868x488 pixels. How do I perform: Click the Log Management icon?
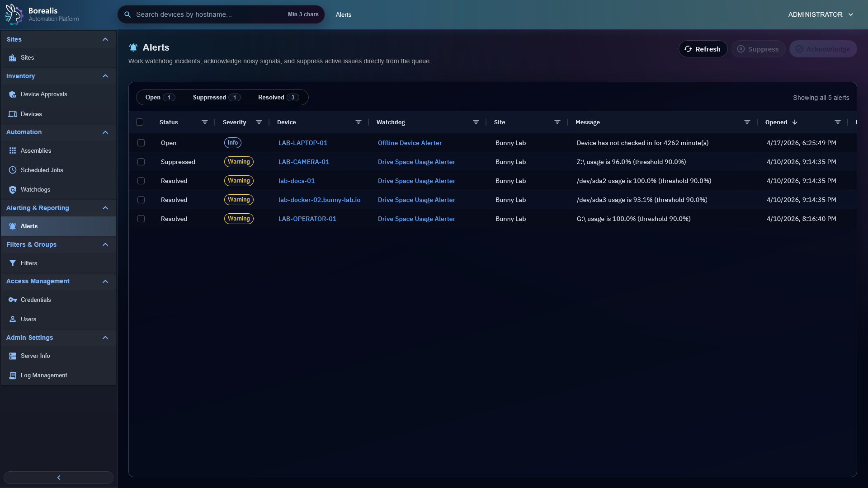13,375
